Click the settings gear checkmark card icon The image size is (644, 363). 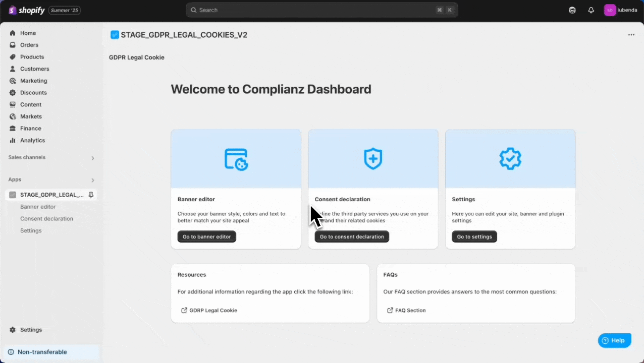pos(510,159)
